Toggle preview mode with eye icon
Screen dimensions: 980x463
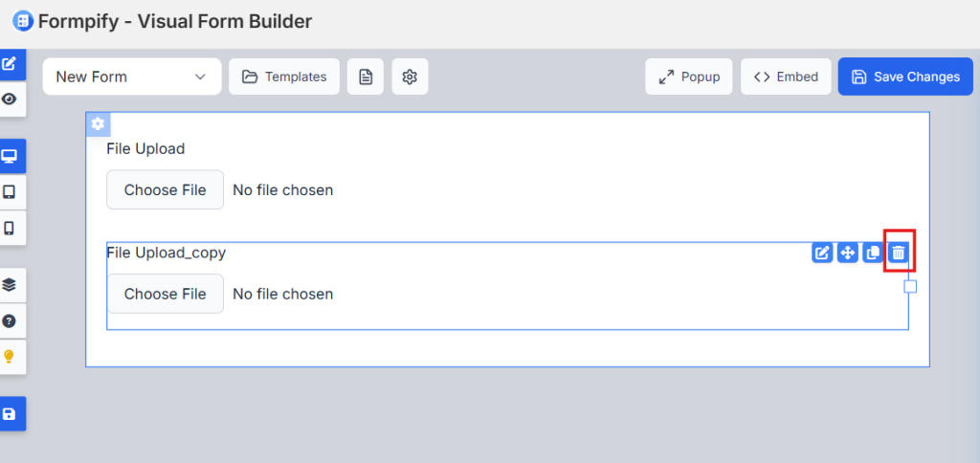click(10, 99)
